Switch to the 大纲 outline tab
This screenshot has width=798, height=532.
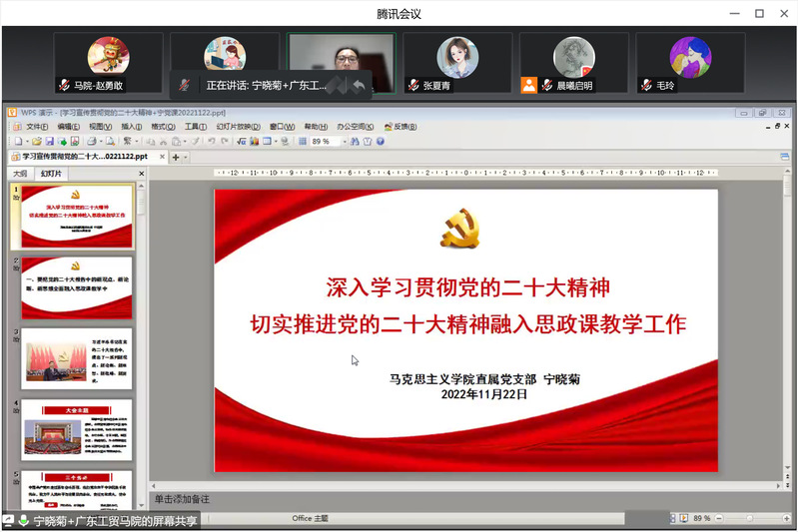tap(20, 174)
